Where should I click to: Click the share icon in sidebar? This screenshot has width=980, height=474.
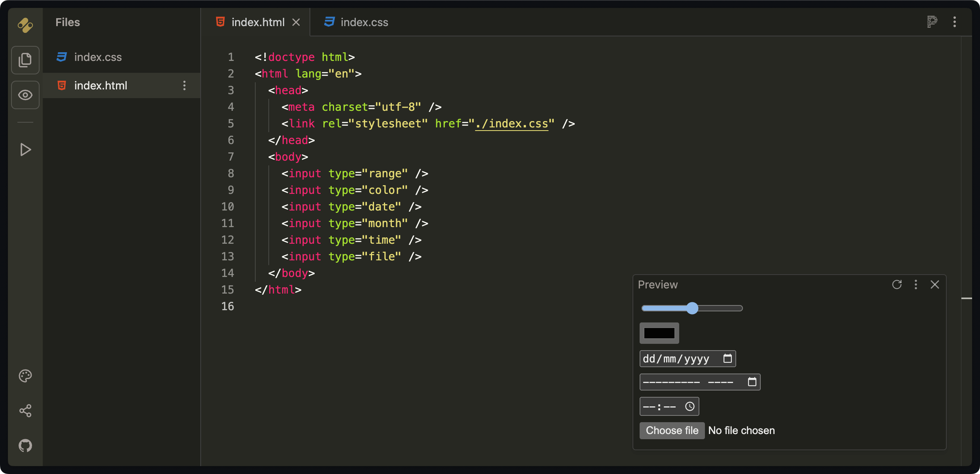(x=25, y=411)
